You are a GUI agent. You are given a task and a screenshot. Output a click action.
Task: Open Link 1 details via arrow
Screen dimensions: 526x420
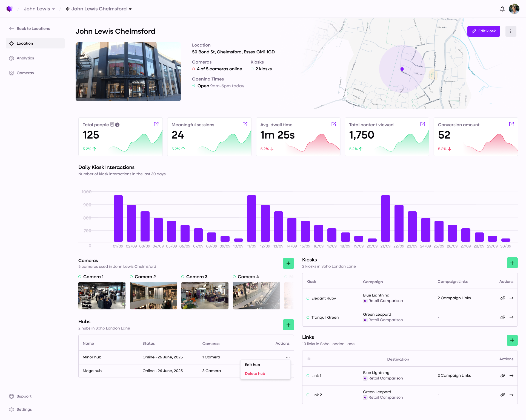pyautogui.click(x=511, y=376)
